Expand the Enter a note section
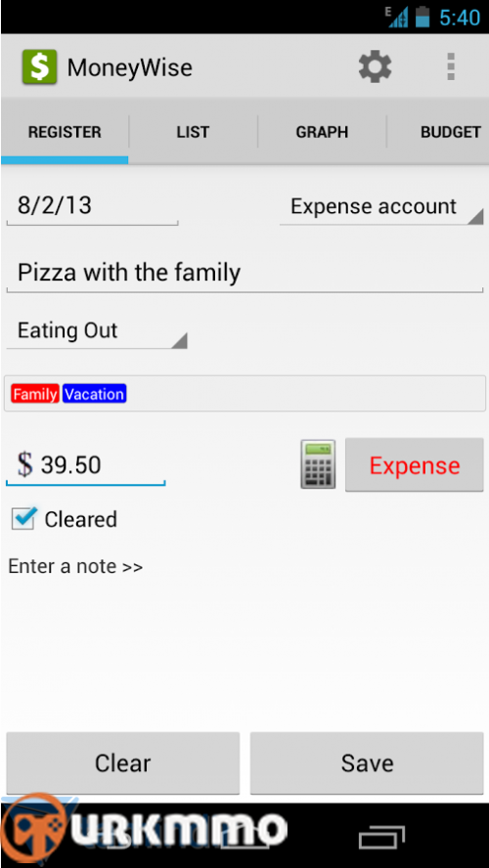Image resolution: width=489 pixels, height=868 pixels. pyautogui.click(x=75, y=566)
